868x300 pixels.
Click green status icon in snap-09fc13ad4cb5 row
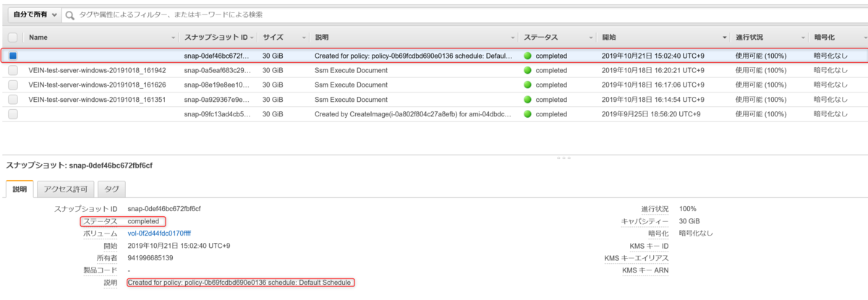click(528, 114)
